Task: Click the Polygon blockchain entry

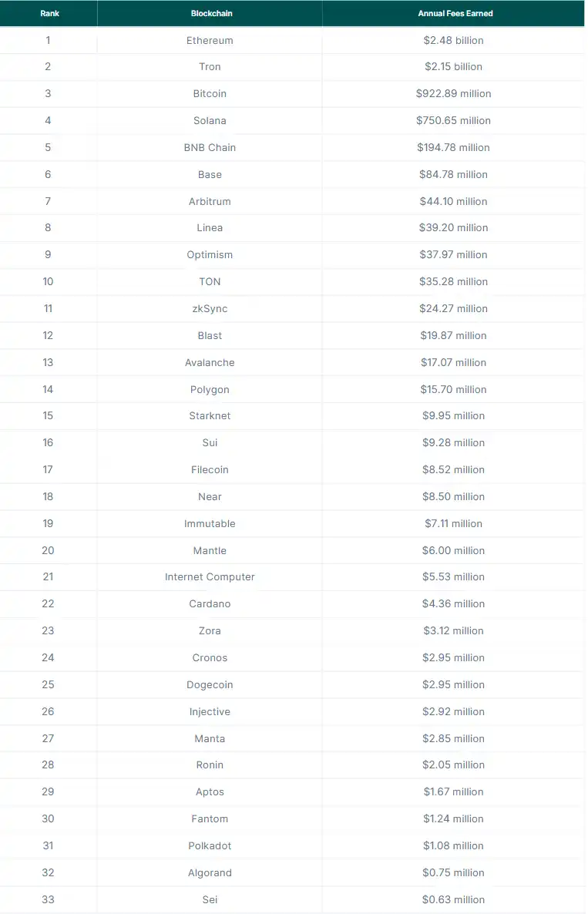Action: click(210, 390)
